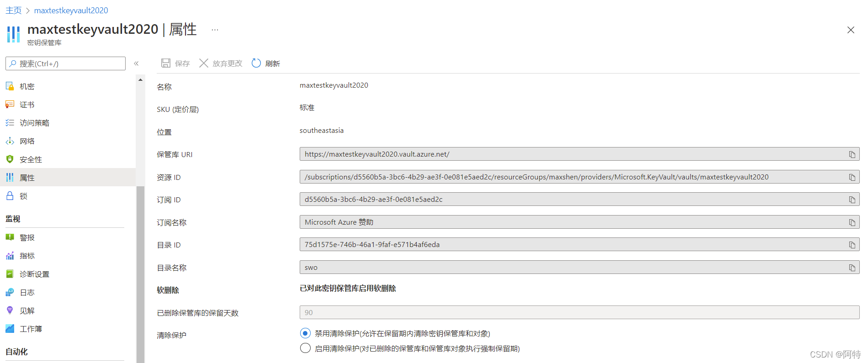
Task: Click the 证书 certificate icon
Action: click(x=10, y=104)
